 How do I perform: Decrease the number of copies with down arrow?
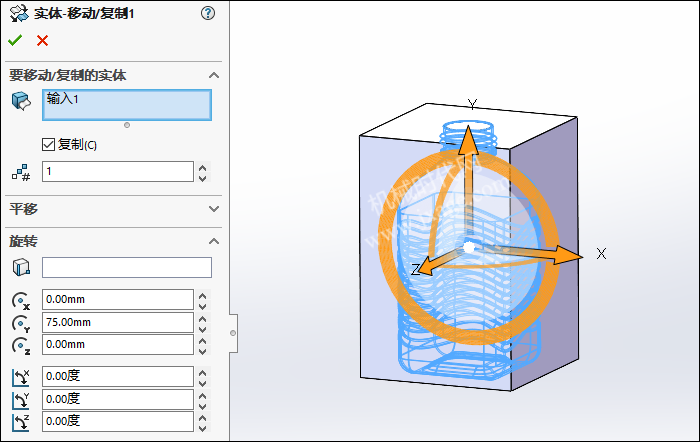click(x=203, y=177)
